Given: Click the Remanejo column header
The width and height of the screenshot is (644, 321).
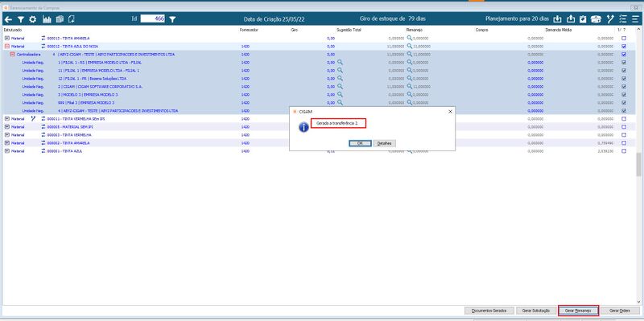Looking at the screenshot, I should [x=414, y=30].
